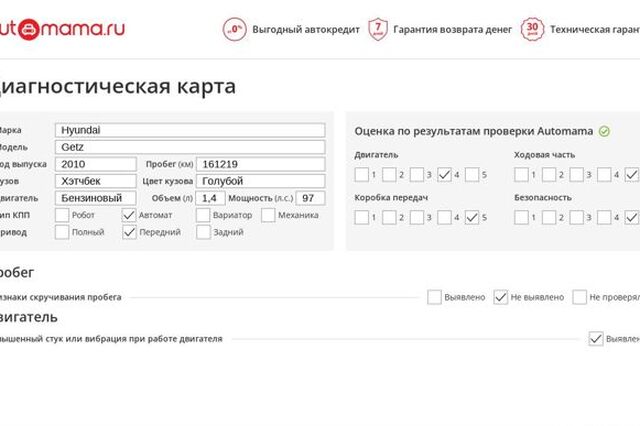Viewport: 640px width, 426px height.
Task: Click the body type field Хэтчбек
Action: click(96, 181)
